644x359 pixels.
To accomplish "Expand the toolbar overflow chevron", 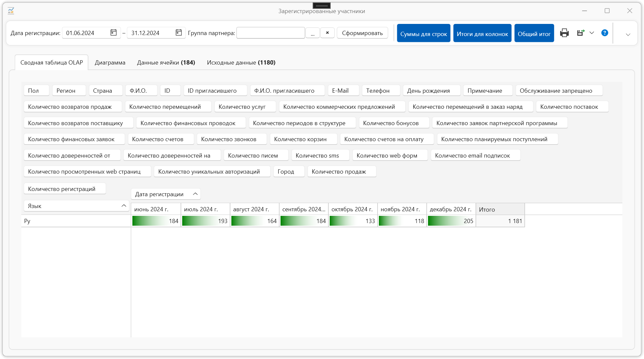I will click(628, 34).
